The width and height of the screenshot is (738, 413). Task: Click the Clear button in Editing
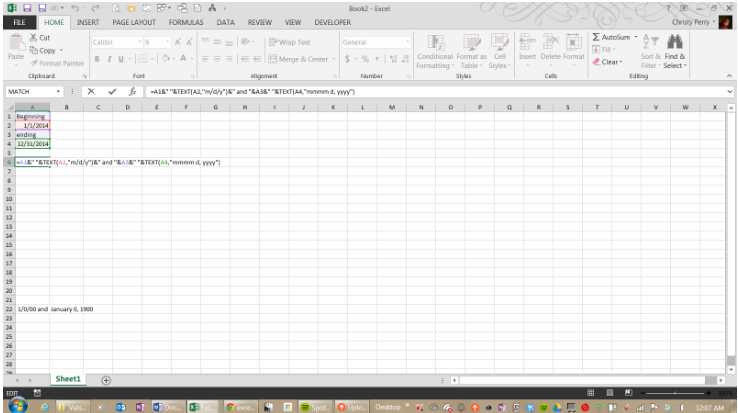[x=607, y=62]
